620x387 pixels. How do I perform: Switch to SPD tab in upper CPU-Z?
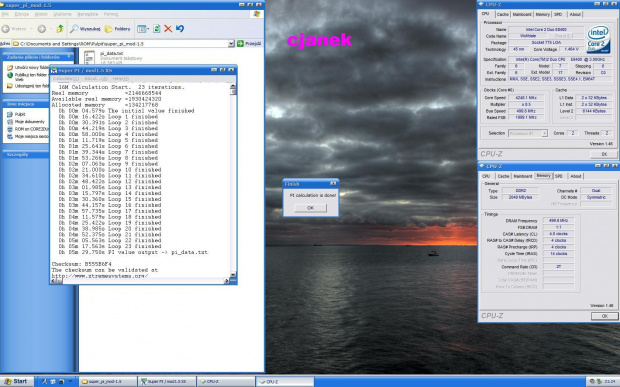[558, 14]
